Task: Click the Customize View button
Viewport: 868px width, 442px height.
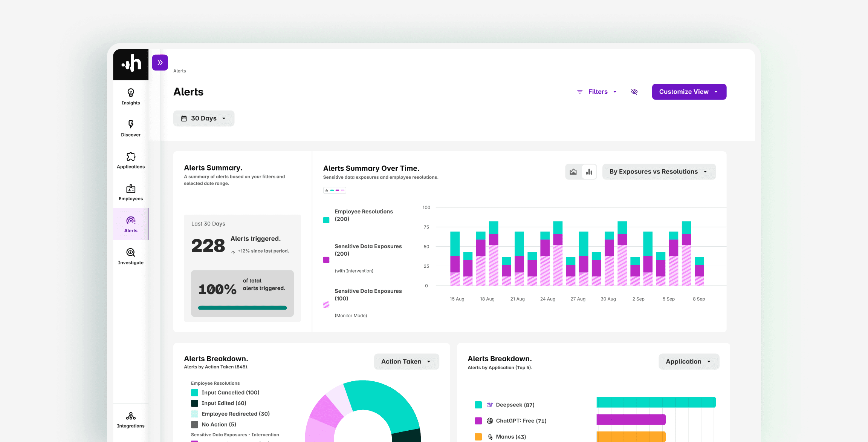Action: pyautogui.click(x=689, y=92)
